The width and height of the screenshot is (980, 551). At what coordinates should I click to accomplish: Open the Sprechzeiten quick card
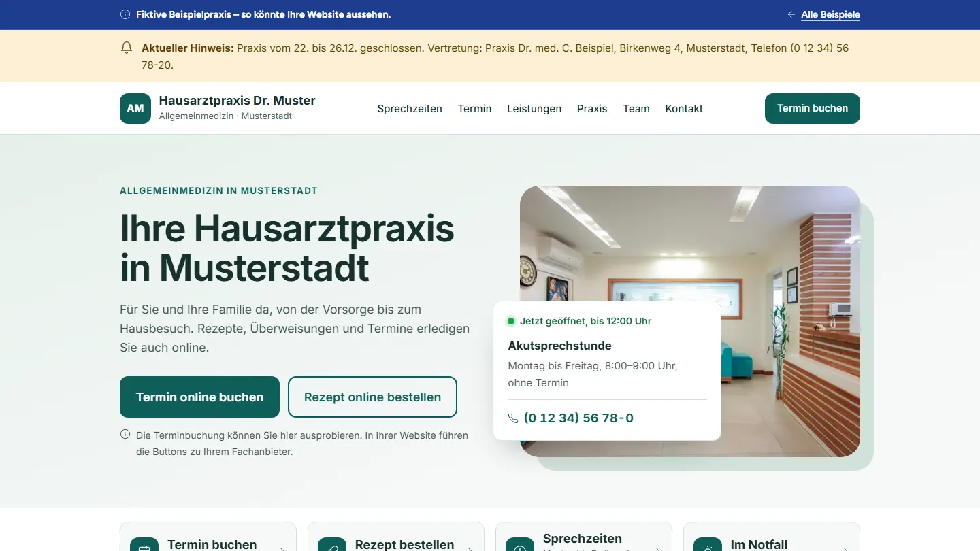pos(584,537)
